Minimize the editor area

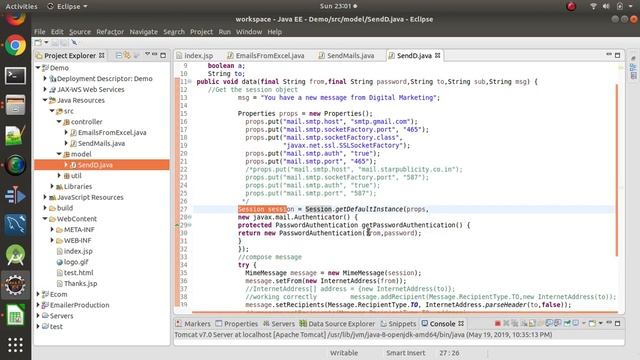coord(609,54)
